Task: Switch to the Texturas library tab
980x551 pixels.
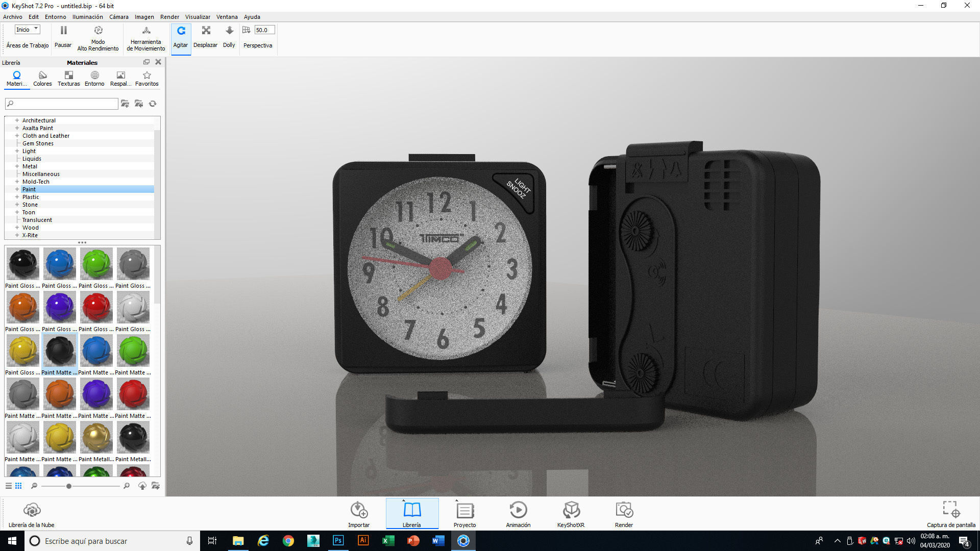Action: coord(68,79)
